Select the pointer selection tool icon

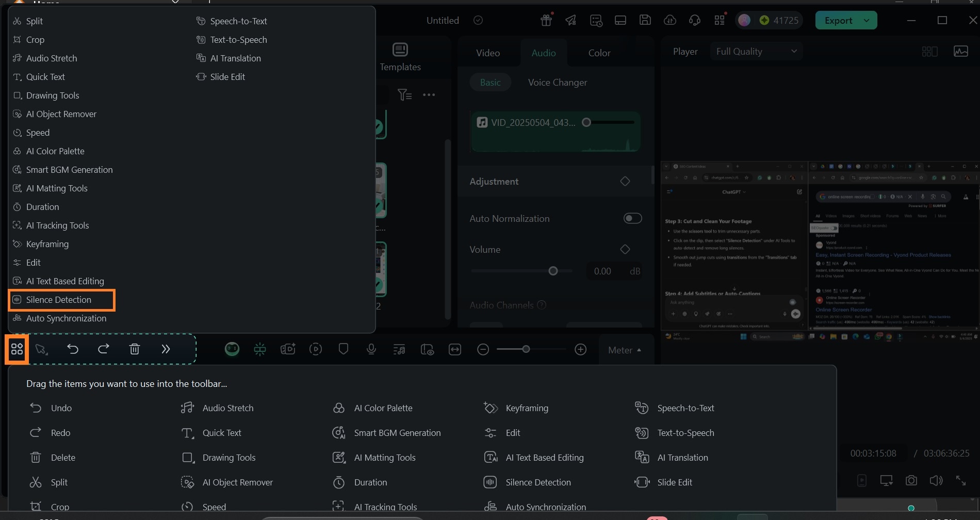pyautogui.click(x=42, y=350)
